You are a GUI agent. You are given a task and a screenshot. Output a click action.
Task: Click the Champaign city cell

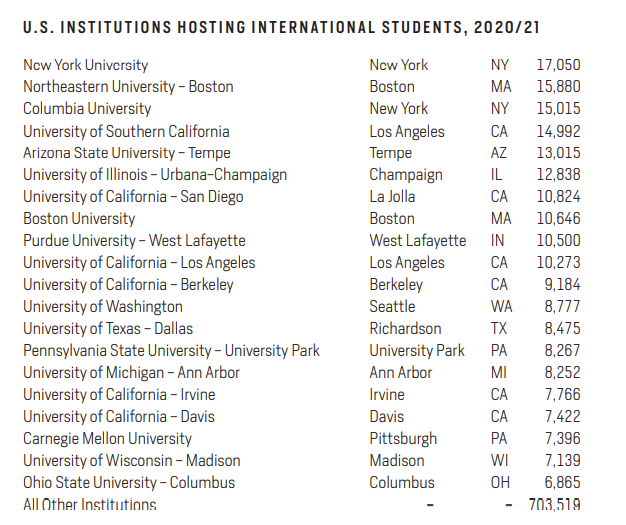point(406,175)
